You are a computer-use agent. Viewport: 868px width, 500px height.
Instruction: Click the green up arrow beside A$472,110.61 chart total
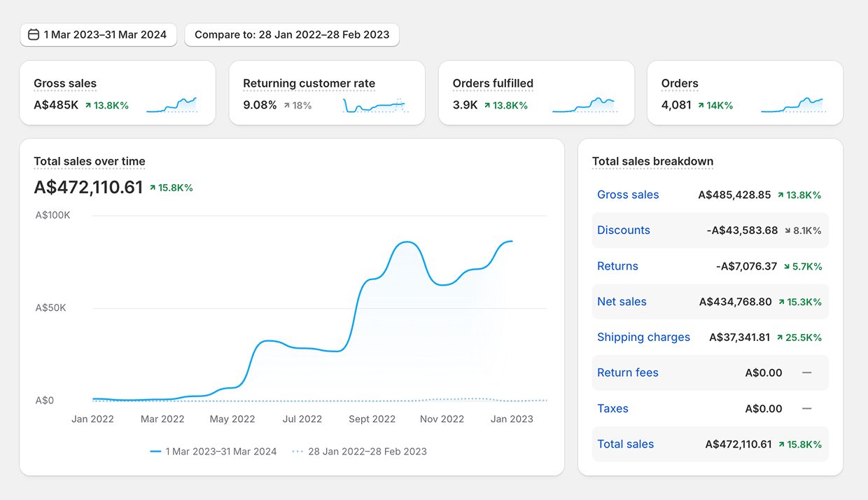(153, 188)
